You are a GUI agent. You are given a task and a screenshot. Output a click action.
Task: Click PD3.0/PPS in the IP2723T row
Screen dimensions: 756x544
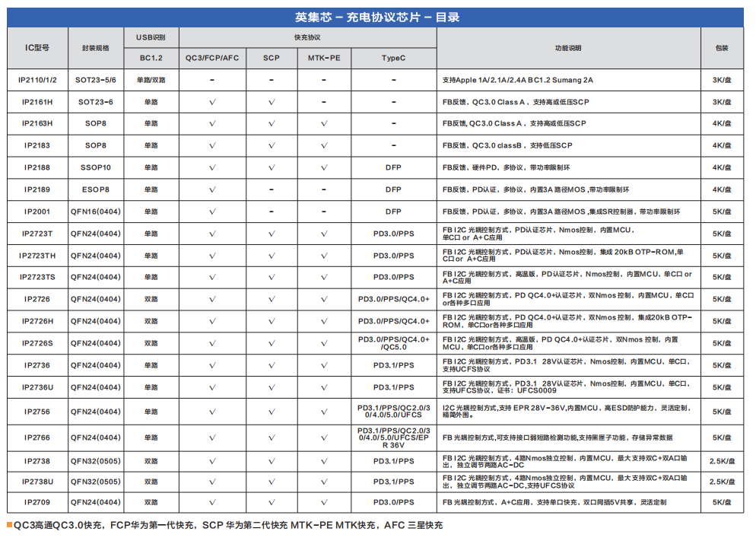click(393, 234)
